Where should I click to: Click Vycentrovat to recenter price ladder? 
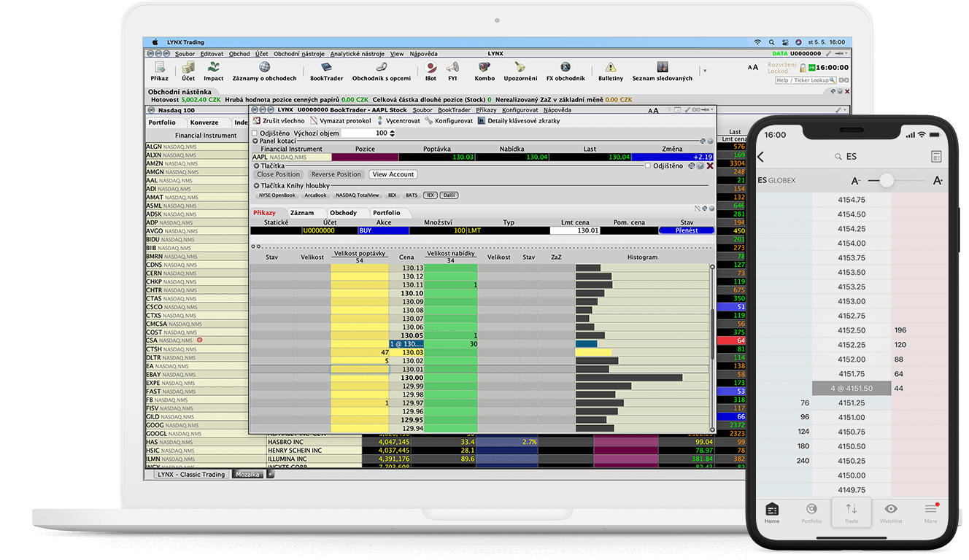pos(398,120)
